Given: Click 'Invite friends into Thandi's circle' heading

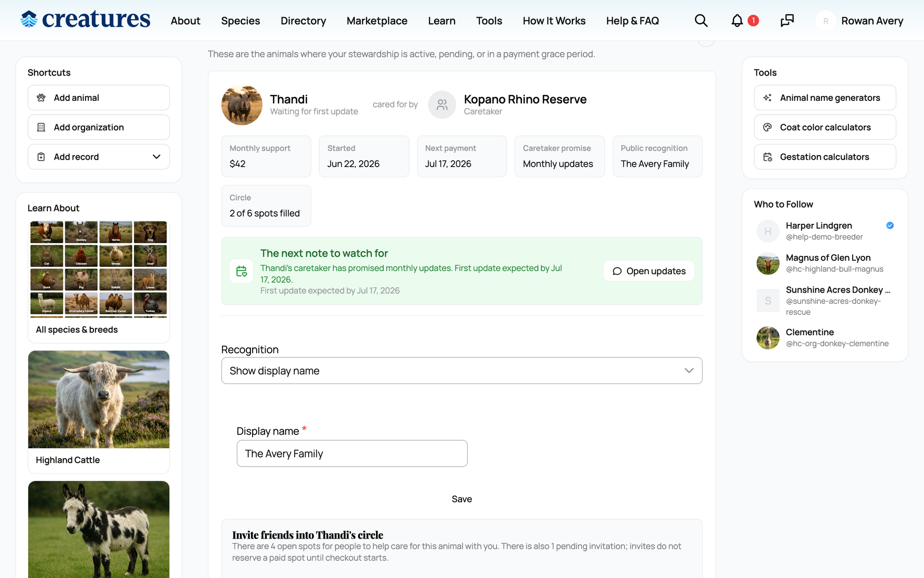Looking at the screenshot, I should [x=308, y=535].
